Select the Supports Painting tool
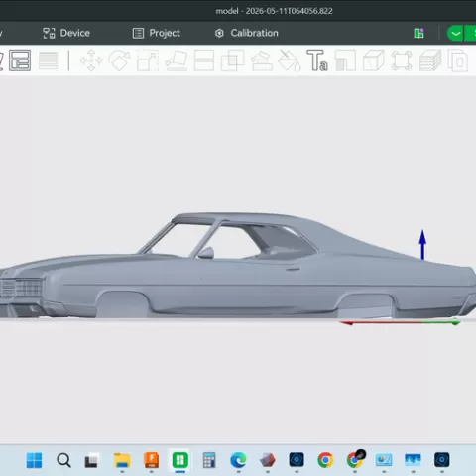Viewport: 476px width, 476px height. pyautogui.click(x=262, y=60)
